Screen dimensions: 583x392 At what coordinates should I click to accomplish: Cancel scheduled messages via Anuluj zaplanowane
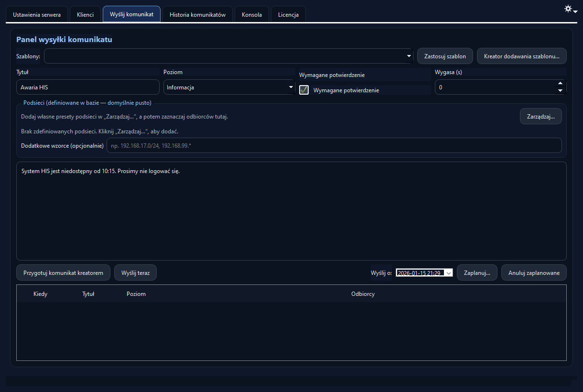(x=533, y=272)
